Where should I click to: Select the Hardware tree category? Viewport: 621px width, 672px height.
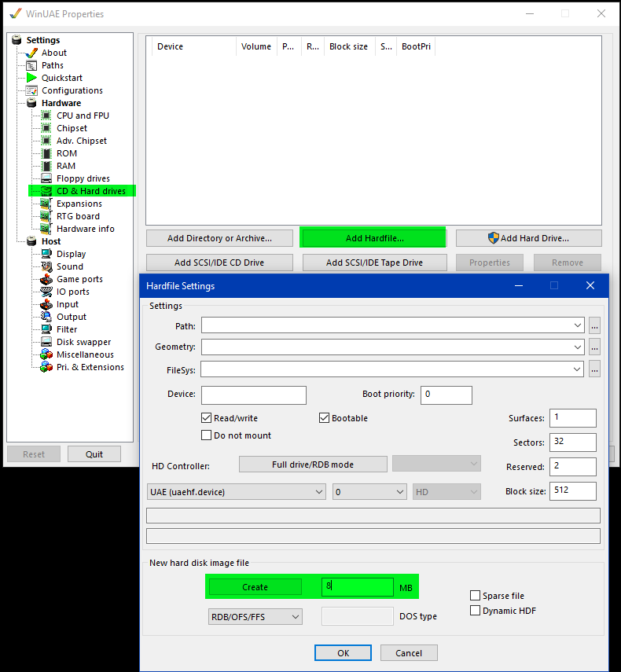[61, 103]
